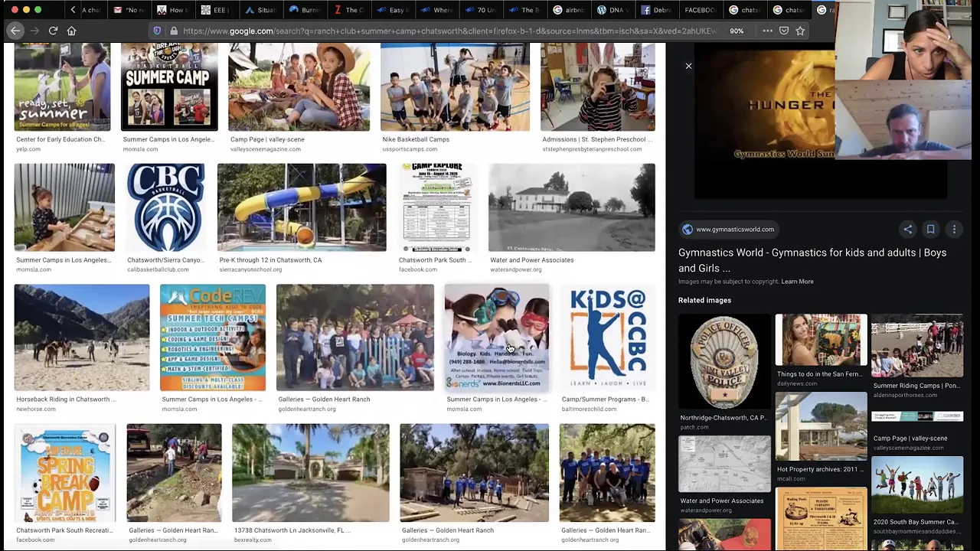Switch to the "Burnin..." browser tab
This screenshot has width=980, height=551.
coord(305,10)
